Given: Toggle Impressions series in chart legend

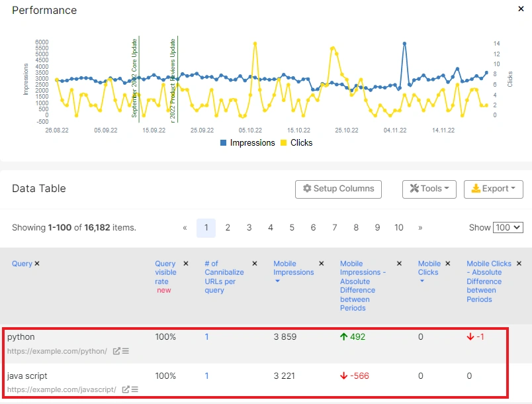Looking at the screenshot, I should click(251, 142).
